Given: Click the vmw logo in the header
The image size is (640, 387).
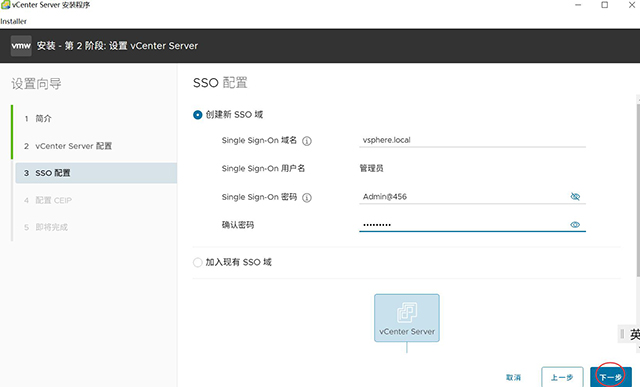Looking at the screenshot, I should (x=21, y=46).
